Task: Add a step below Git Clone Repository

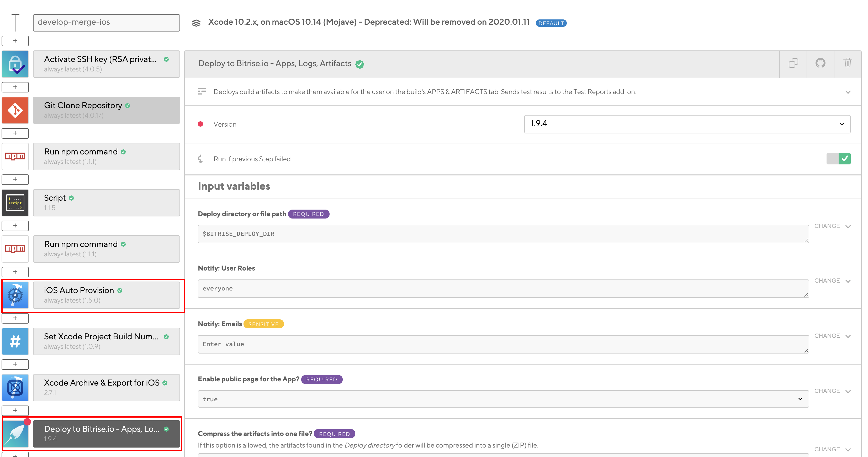Action: coord(15,133)
